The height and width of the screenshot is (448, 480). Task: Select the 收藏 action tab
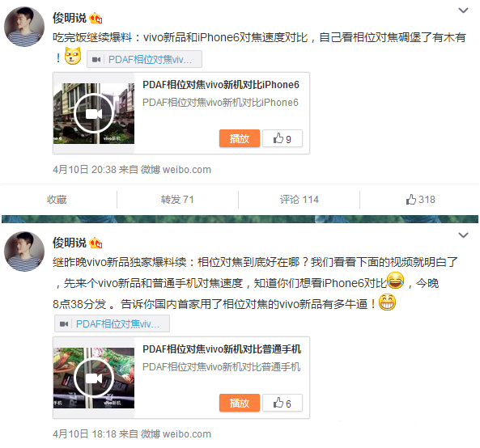57,200
